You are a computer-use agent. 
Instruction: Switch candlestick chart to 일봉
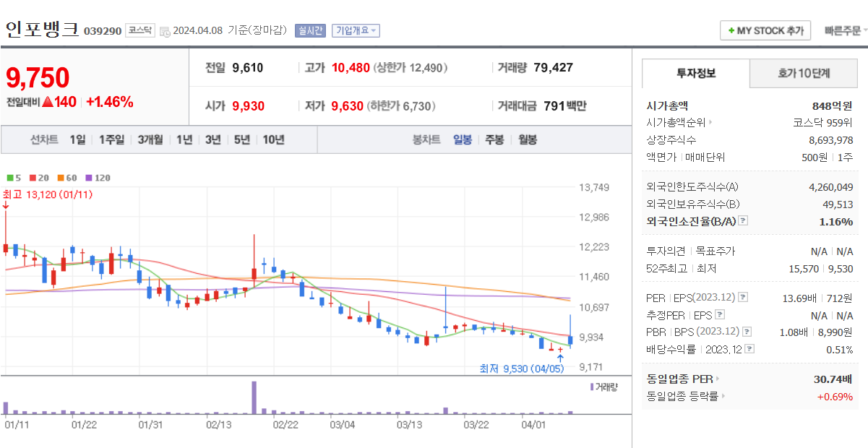tap(463, 140)
